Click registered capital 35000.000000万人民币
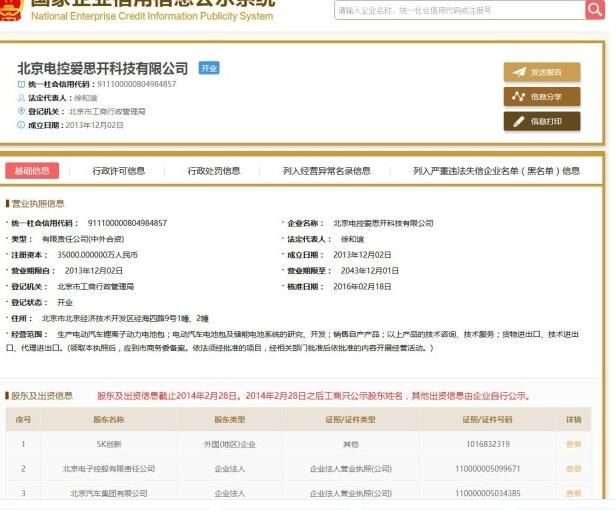Screen dimensions: 616x510 pyautogui.click(x=97, y=255)
